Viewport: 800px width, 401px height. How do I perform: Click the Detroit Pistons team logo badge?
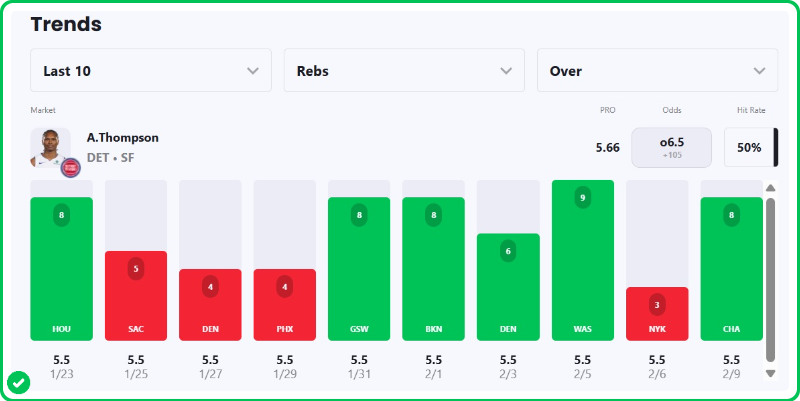tap(71, 167)
